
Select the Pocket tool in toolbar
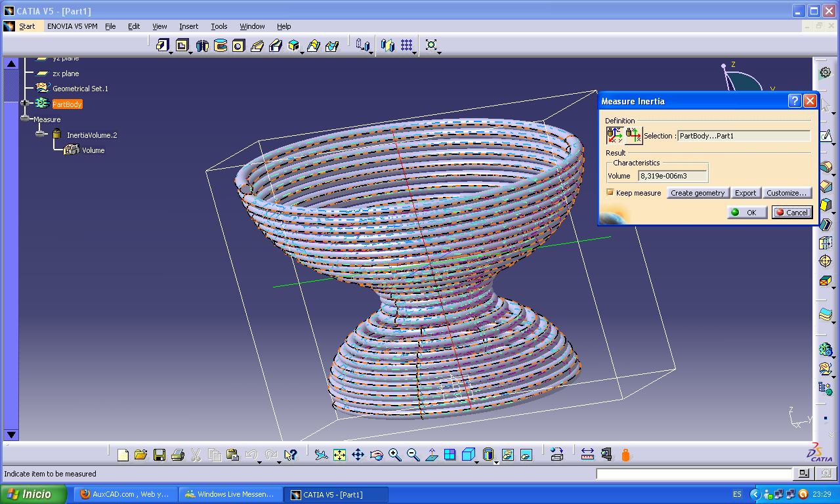coord(182,45)
